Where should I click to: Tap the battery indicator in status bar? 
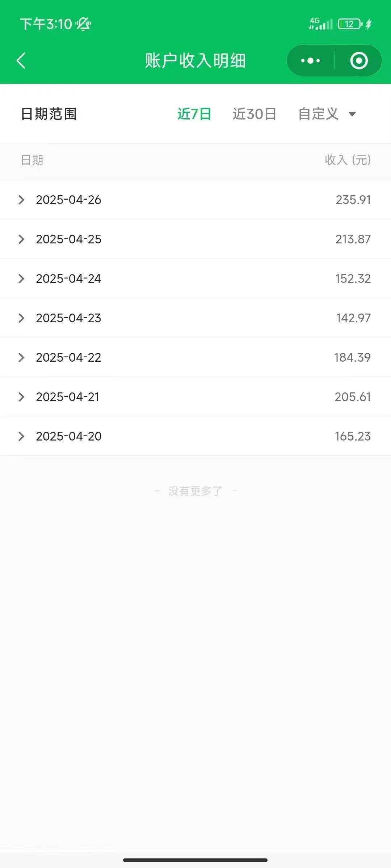pos(350,24)
